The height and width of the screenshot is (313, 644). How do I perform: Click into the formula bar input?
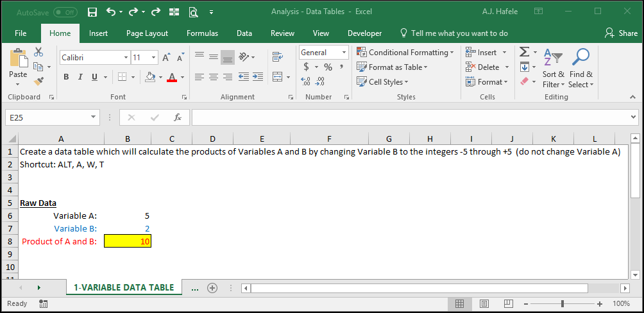[x=412, y=117]
